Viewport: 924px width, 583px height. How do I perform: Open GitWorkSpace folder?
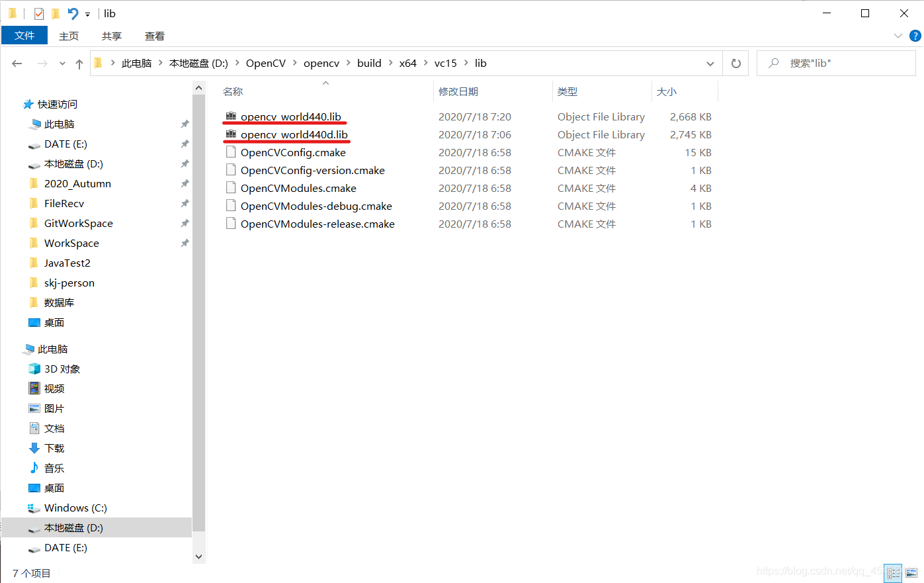coord(78,223)
